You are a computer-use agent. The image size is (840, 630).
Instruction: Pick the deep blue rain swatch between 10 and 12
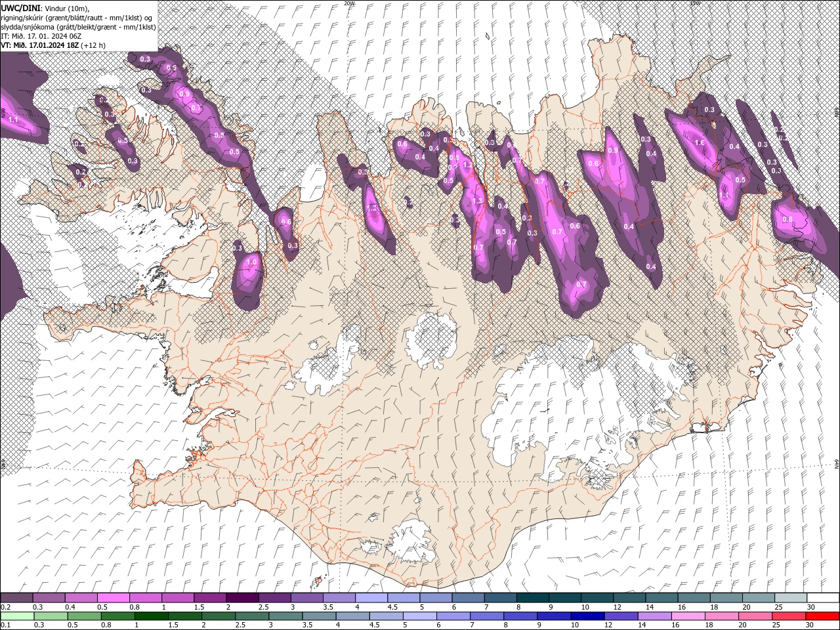click(x=588, y=616)
